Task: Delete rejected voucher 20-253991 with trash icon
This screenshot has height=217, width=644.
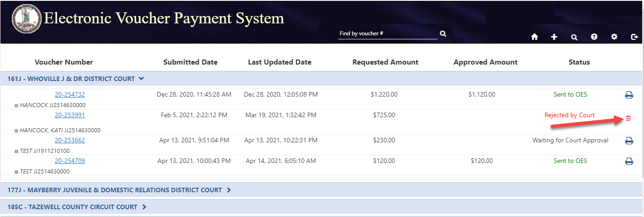Action: coord(628,118)
